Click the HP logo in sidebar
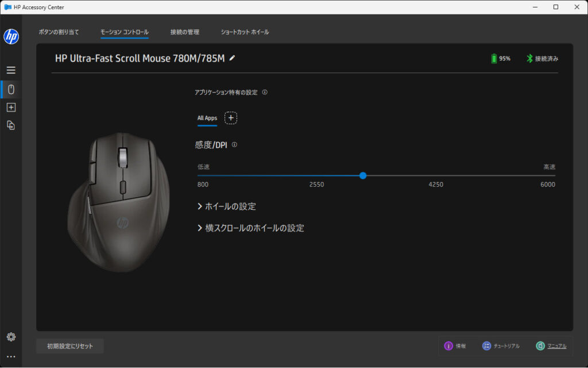Image resolution: width=588 pixels, height=368 pixels. coord(11,36)
